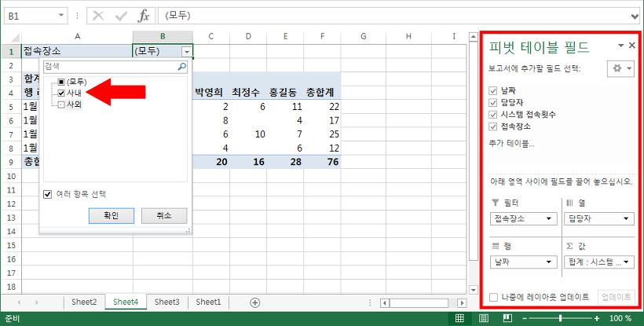This screenshot has height=326, width=644.
Task: Switch to Sheet1 tab
Action: 208,302
